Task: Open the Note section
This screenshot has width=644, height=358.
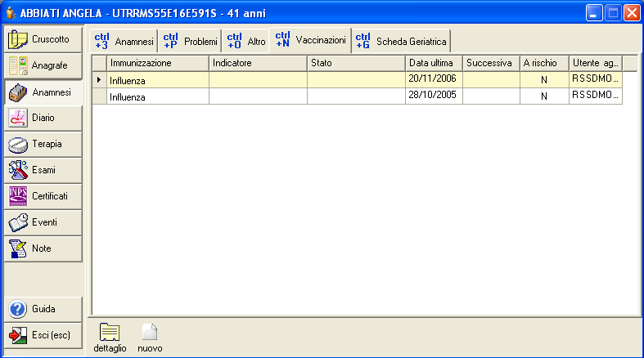Action: tap(43, 248)
